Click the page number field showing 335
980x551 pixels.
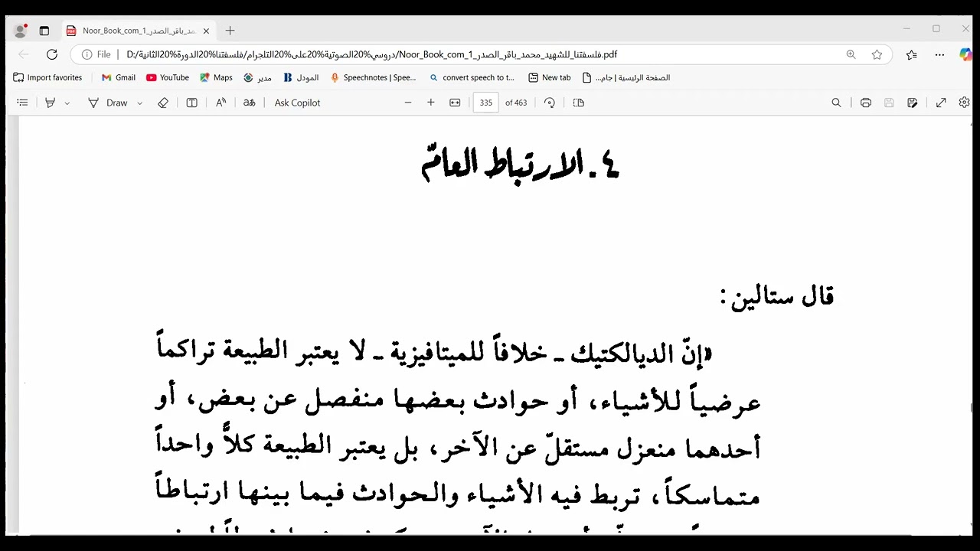tap(486, 103)
